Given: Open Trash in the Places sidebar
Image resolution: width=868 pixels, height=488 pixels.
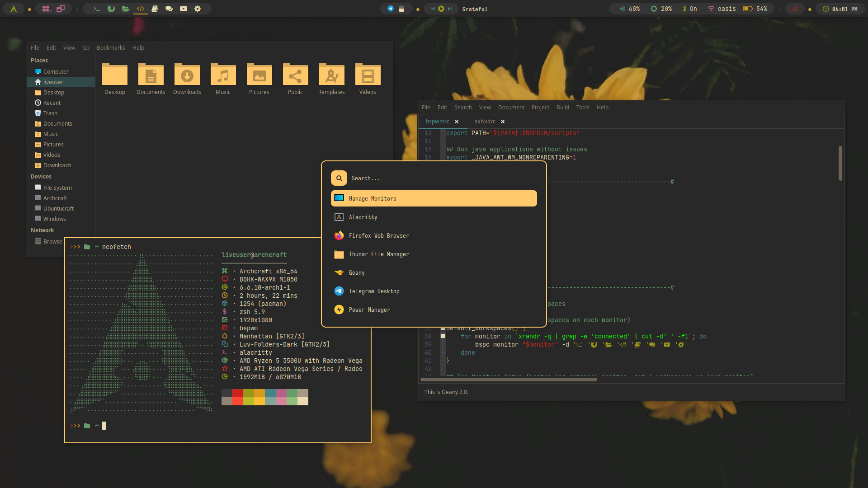Looking at the screenshot, I should (x=50, y=113).
